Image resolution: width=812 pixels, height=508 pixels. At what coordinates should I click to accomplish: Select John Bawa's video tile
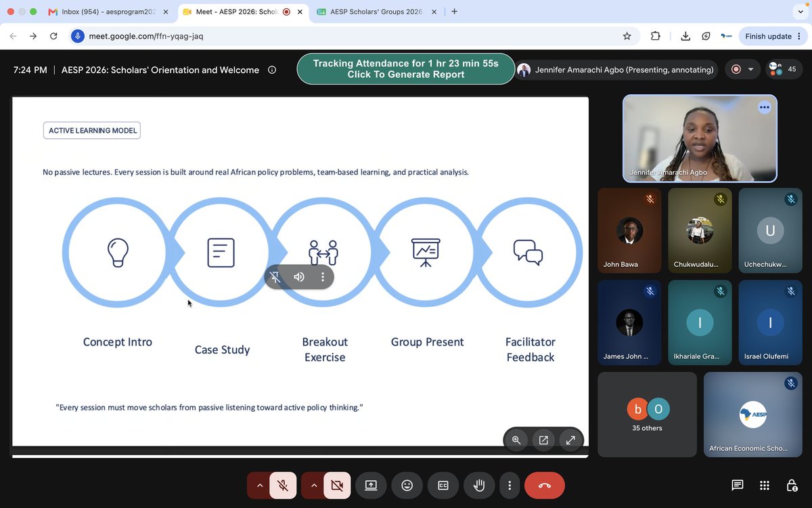[629, 231]
